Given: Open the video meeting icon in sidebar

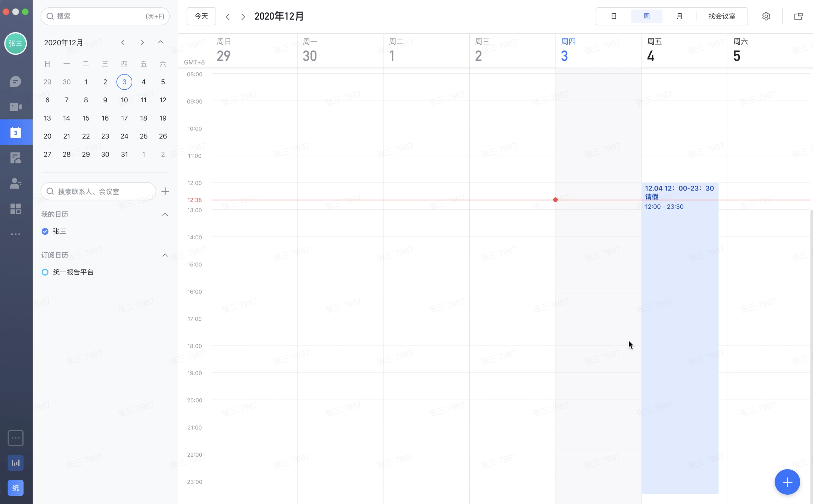Looking at the screenshot, I should 15,107.
